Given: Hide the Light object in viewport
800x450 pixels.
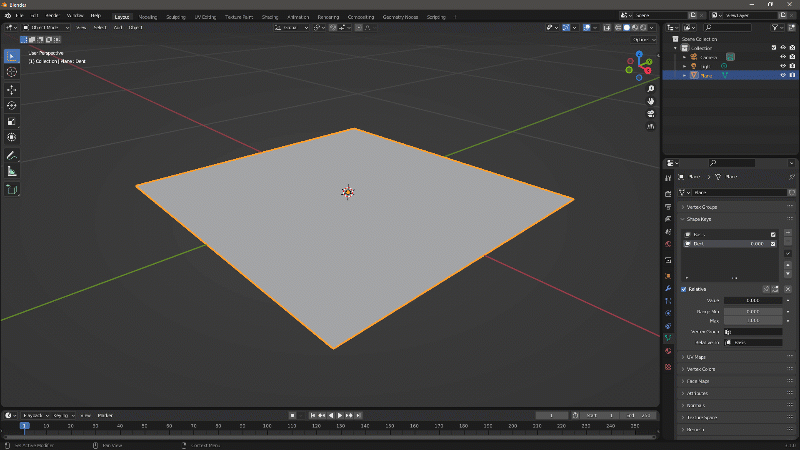Looking at the screenshot, I should [x=783, y=66].
